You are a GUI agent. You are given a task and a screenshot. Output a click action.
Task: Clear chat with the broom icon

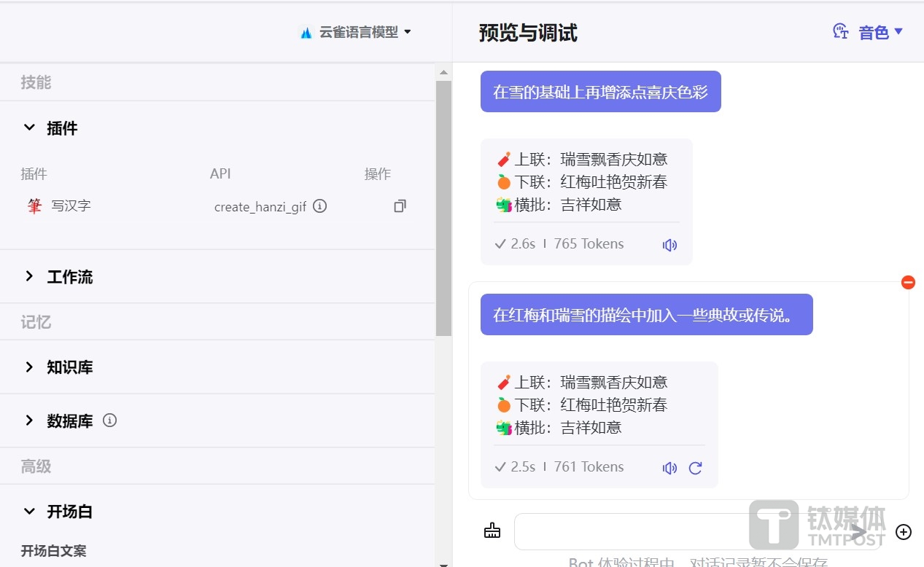pyautogui.click(x=492, y=531)
